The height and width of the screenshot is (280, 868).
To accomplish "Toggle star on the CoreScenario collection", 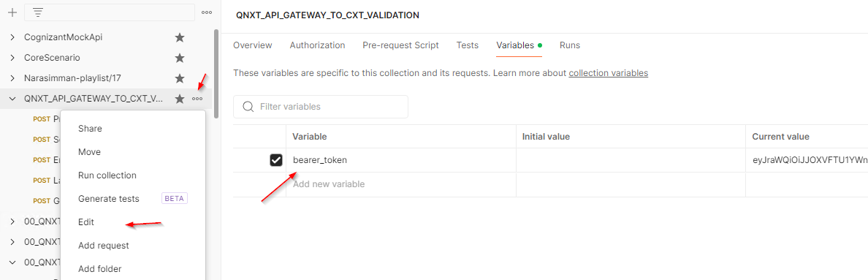I will (179, 58).
